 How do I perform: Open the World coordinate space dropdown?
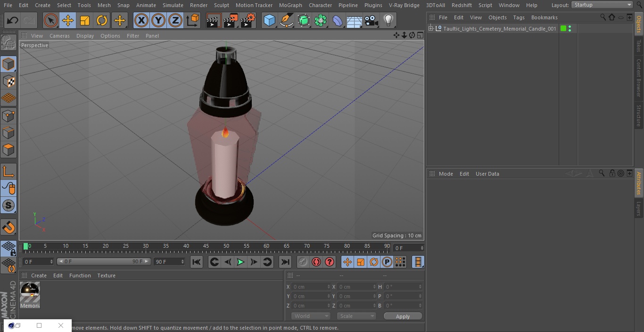(x=311, y=316)
